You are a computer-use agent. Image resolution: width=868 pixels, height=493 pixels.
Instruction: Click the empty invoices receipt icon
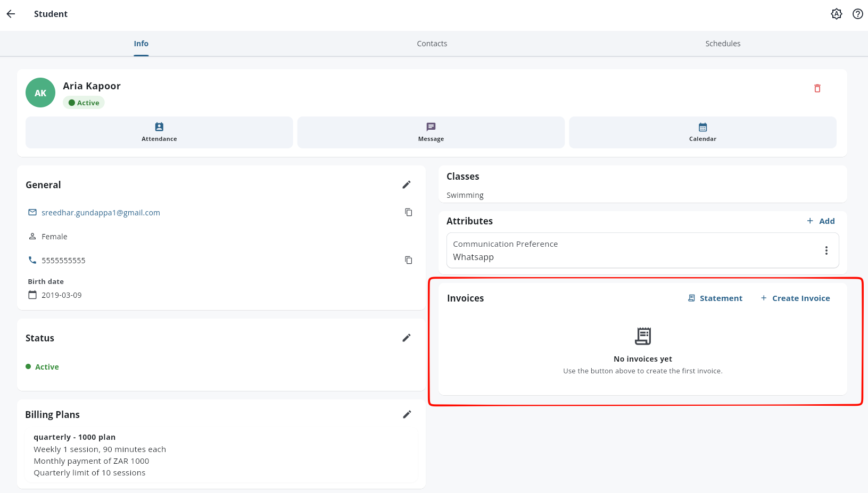[x=643, y=336]
